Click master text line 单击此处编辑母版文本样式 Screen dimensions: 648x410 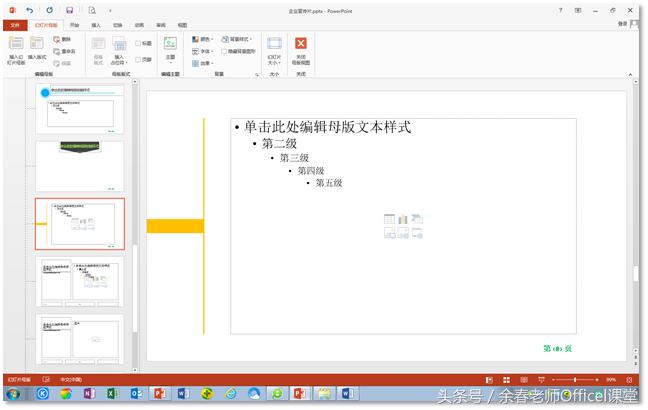tap(328, 127)
